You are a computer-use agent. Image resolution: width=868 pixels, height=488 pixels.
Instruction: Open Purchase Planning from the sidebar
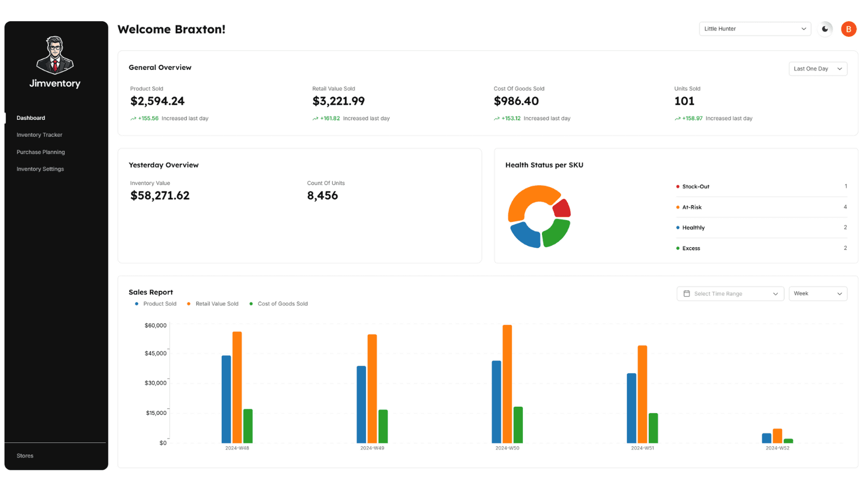(x=41, y=152)
